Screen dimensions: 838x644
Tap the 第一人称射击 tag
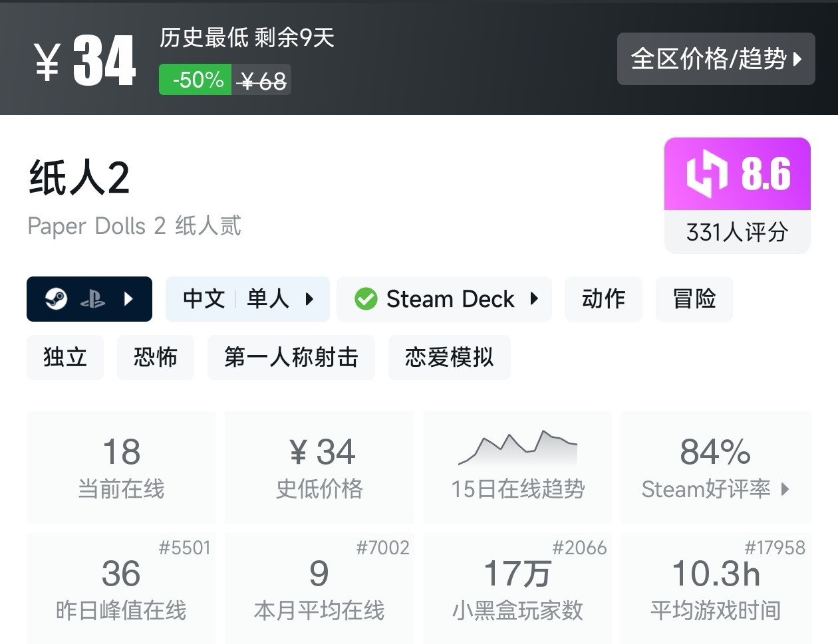[291, 358]
